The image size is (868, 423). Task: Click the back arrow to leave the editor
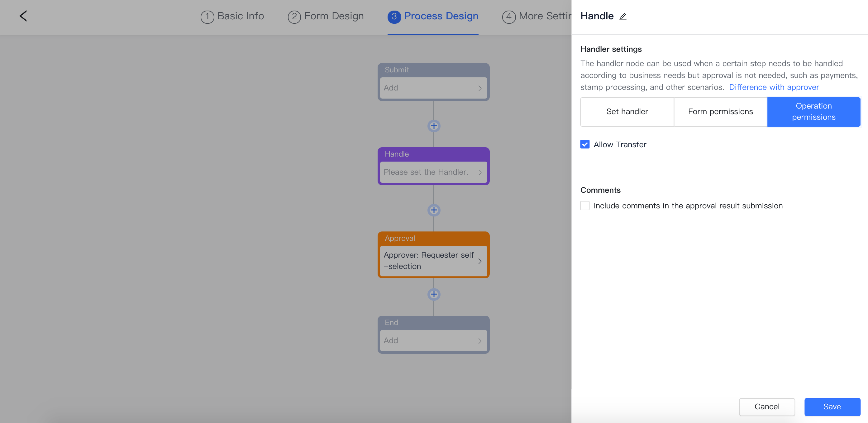pos(23,16)
